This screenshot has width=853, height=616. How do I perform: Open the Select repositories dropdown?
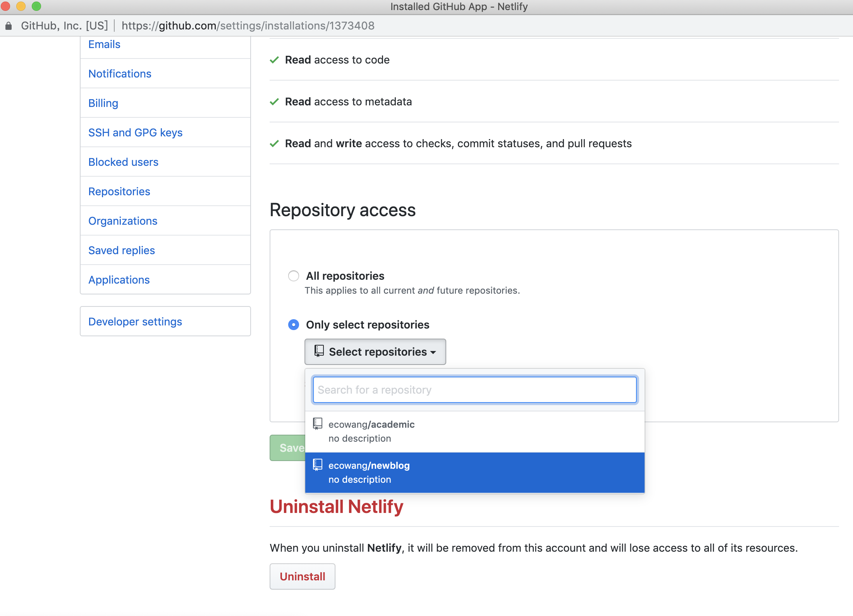[375, 352]
